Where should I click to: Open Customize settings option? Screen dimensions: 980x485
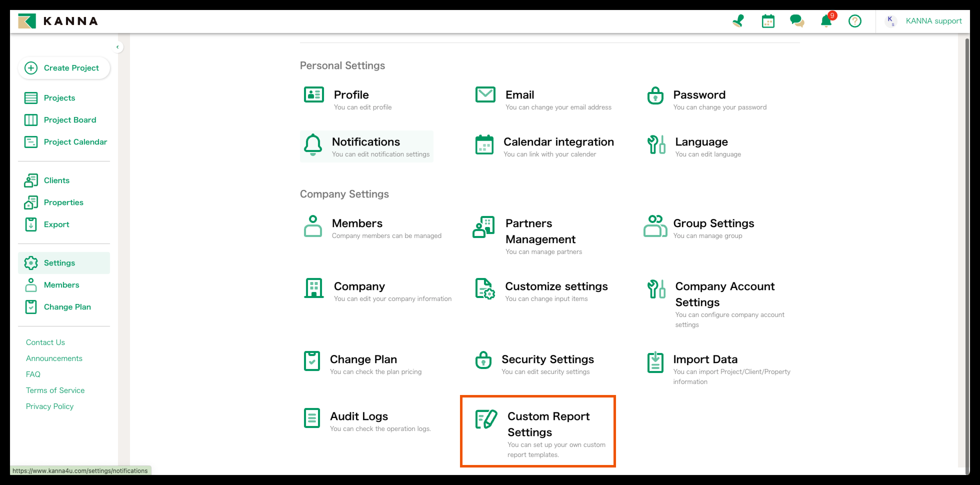pos(556,286)
